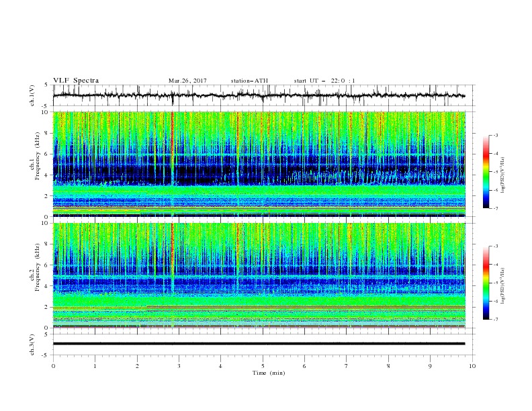Screen dimensions: 532x411
Task: Click the "6" kHz tick of ch.2 spectrogram
Action: coord(46,265)
